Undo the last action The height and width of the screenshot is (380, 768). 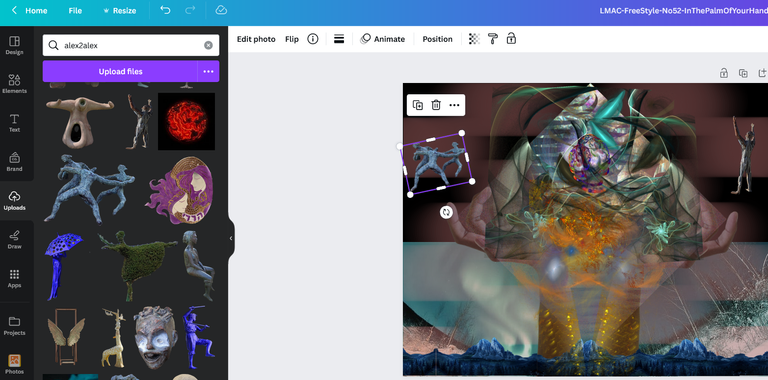165,10
